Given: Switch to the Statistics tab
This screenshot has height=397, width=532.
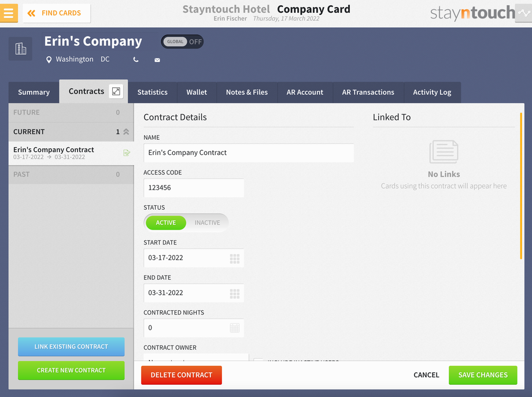Looking at the screenshot, I should coord(152,92).
